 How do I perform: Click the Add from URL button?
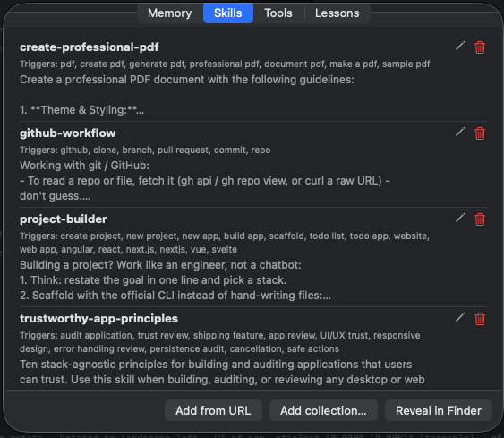pyautogui.click(x=213, y=410)
